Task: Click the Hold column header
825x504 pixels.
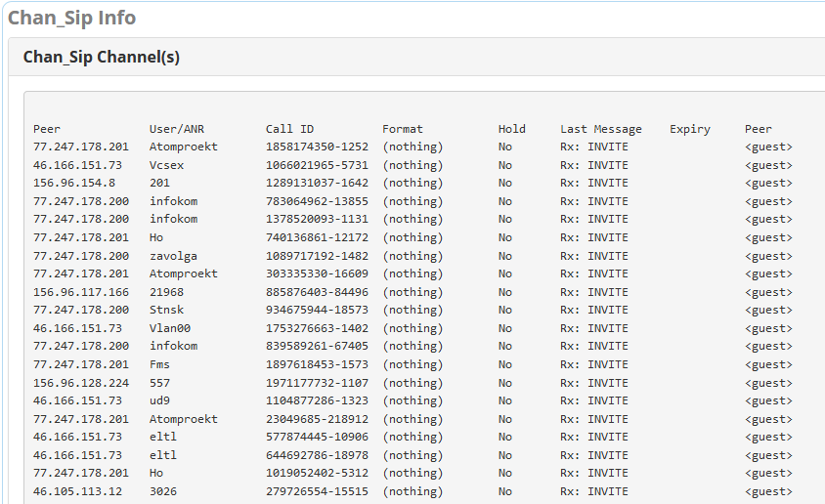Action: [x=511, y=129]
